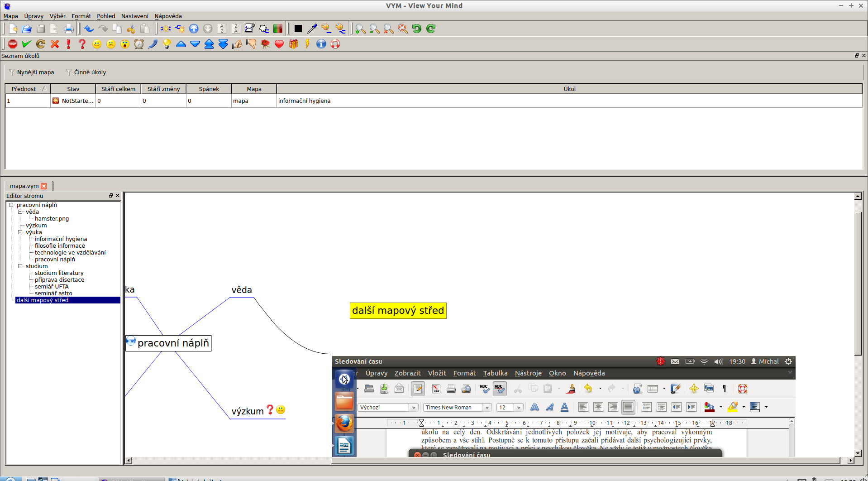Viewport: 868px width, 481px height.
Task: Click the alarm clock flag icon
Action: click(139, 44)
